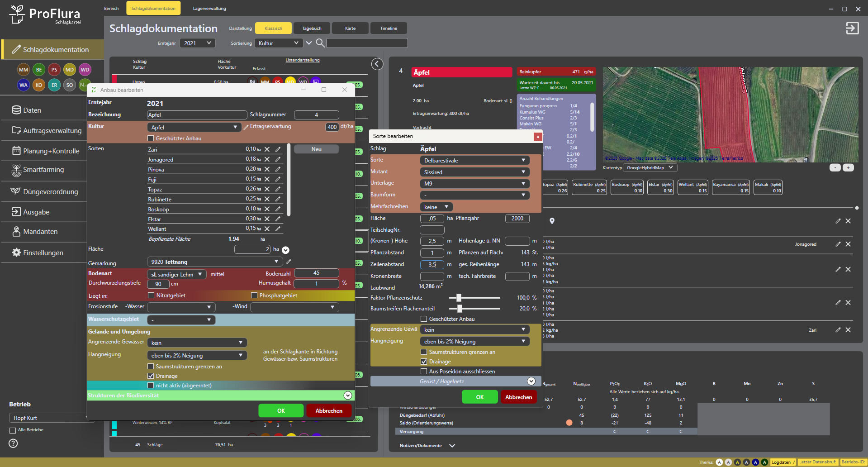Toggle Aus Poseidon ausschliessen checkbox

(424, 372)
